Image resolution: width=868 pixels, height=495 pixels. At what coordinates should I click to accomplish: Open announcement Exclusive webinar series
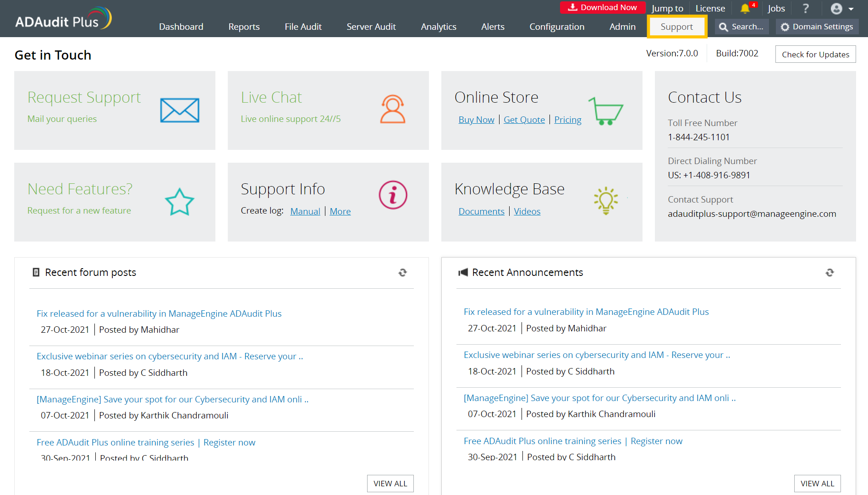(597, 355)
